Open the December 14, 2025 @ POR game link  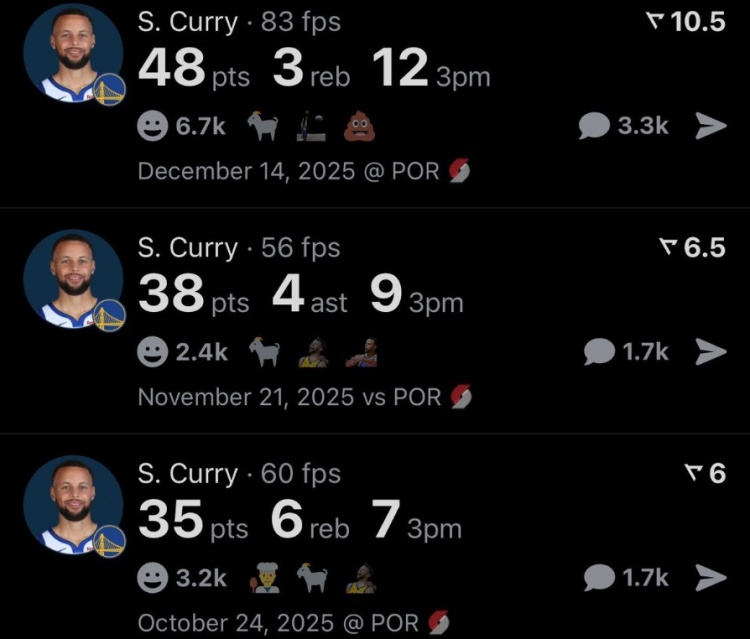pos(302,171)
